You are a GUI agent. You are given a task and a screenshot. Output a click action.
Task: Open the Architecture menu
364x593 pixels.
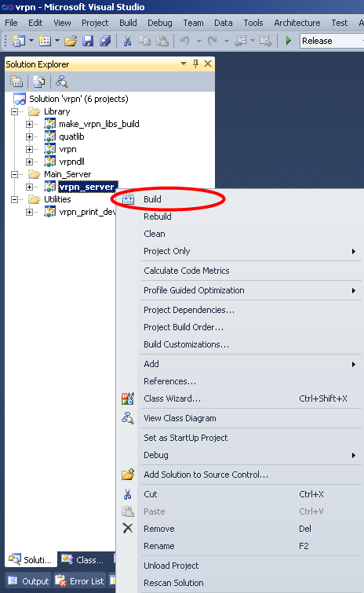click(297, 23)
